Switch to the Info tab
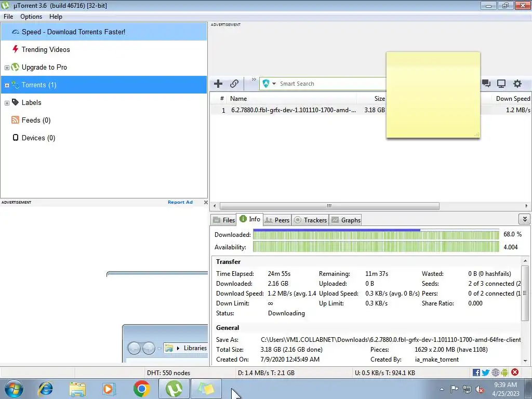Screen dimensions: 532x399 [250, 219]
